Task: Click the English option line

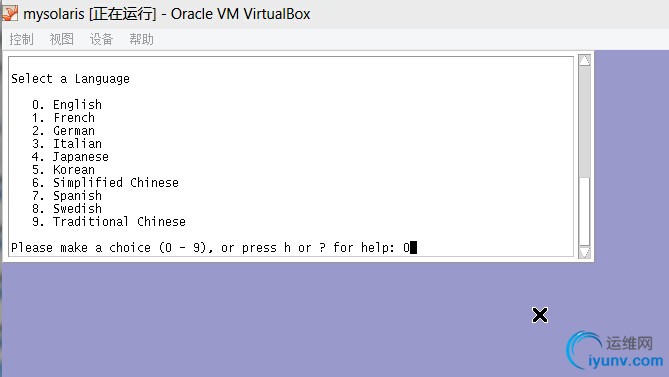Action: point(67,104)
